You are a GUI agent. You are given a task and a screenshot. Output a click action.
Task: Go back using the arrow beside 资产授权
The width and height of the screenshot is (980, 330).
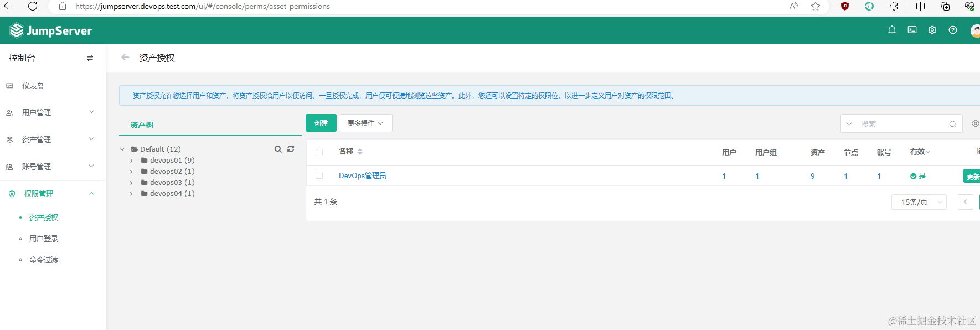126,57
